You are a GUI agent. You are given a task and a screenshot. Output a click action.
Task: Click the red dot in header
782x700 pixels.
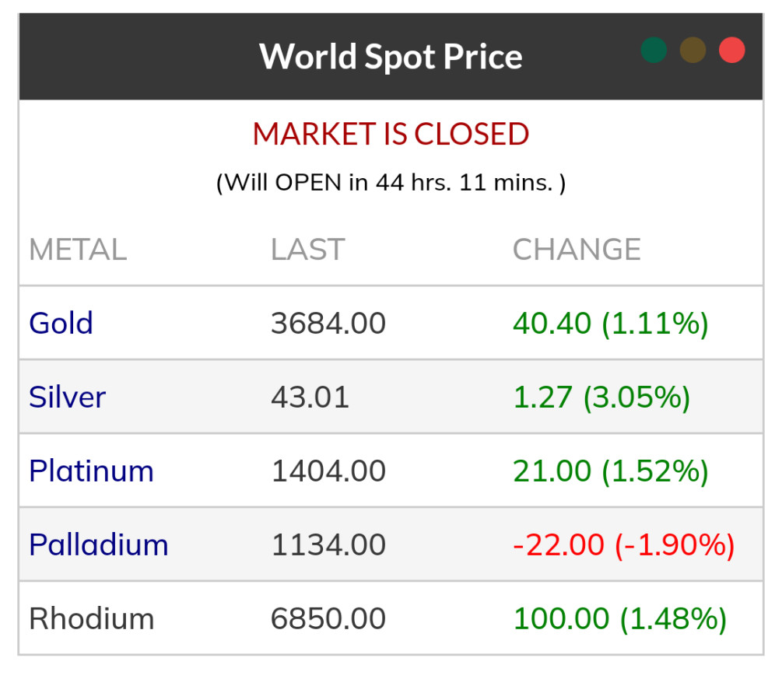(x=731, y=51)
